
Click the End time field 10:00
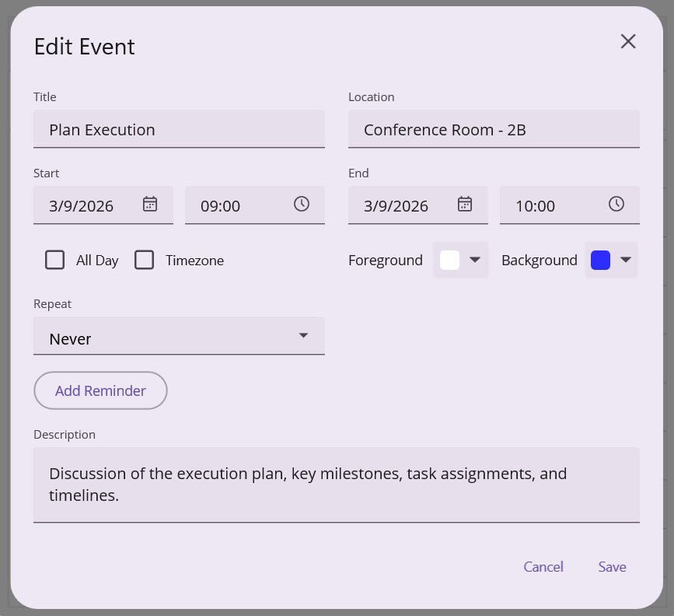point(570,205)
